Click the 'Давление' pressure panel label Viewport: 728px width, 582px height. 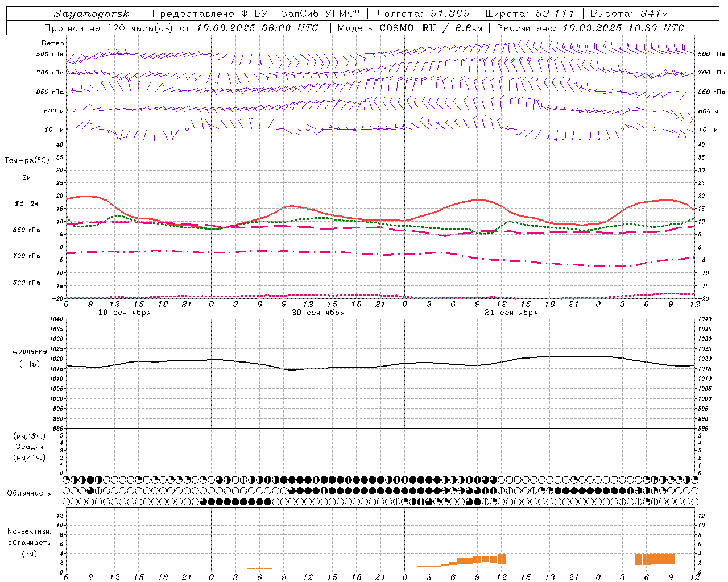click(x=29, y=351)
